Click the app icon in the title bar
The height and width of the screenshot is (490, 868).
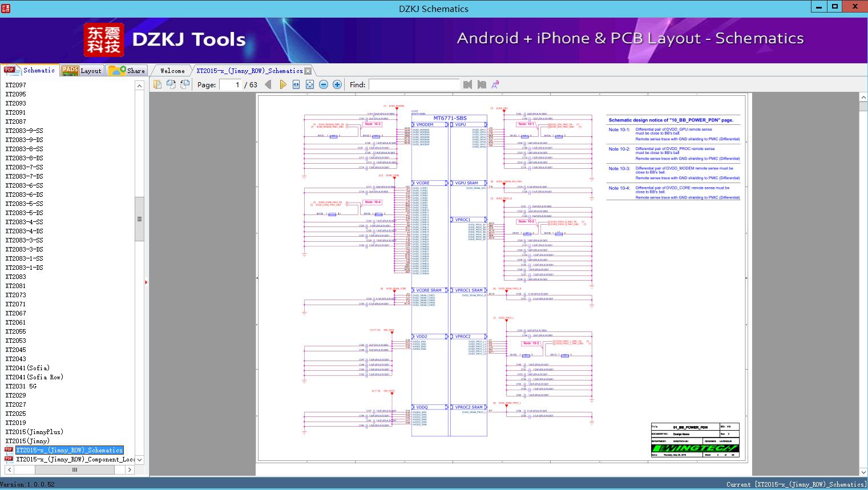[x=6, y=8]
